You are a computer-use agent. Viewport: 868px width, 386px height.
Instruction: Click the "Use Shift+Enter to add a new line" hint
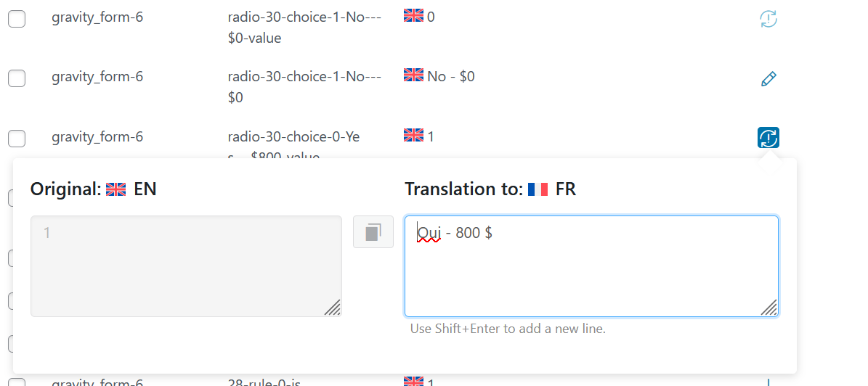[508, 329]
